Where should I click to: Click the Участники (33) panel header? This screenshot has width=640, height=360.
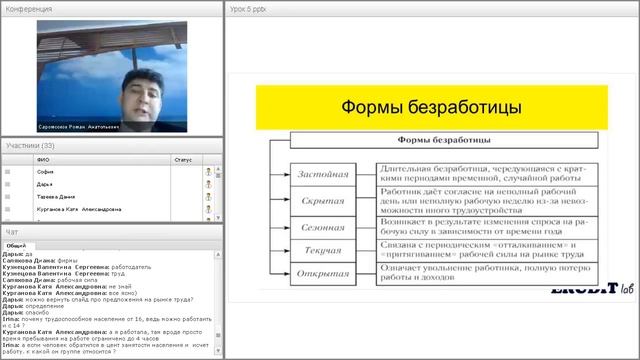pyautogui.click(x=112, y=146)
